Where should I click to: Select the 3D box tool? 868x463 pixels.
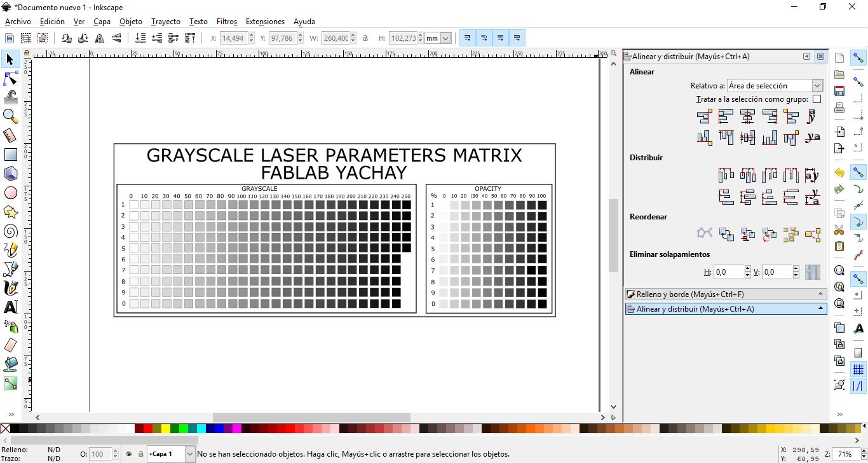click(x=10, y=174)
